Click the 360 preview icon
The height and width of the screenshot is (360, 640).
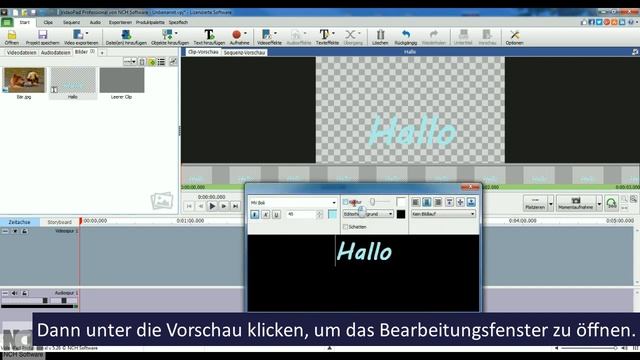pos(611,203)
